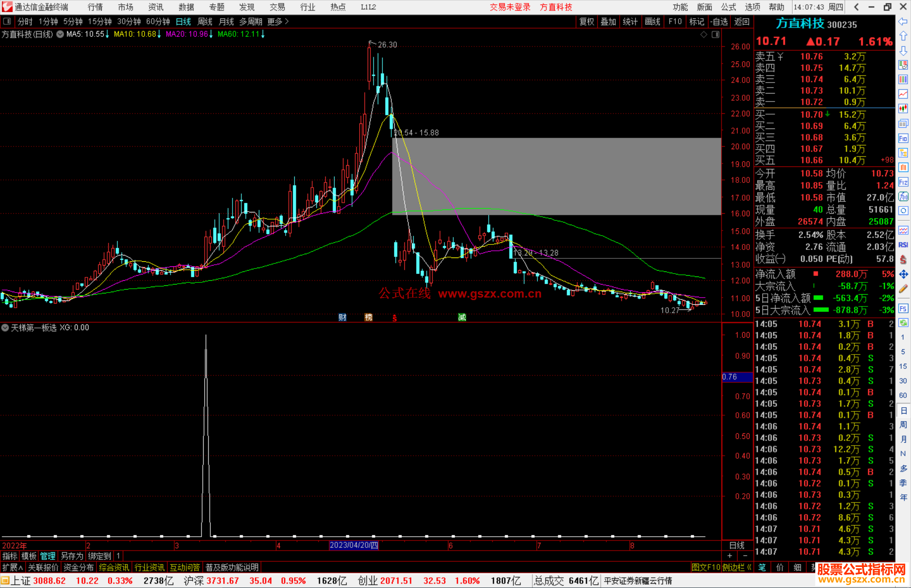Click the panel icon left of 分时

(7, 21)
